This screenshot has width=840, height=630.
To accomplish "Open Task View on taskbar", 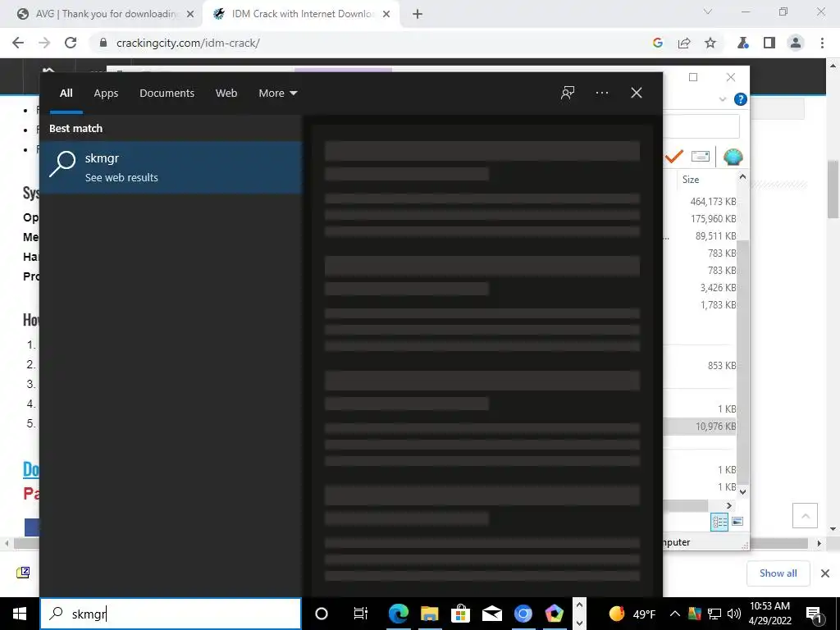I will [x=361, y=614].
